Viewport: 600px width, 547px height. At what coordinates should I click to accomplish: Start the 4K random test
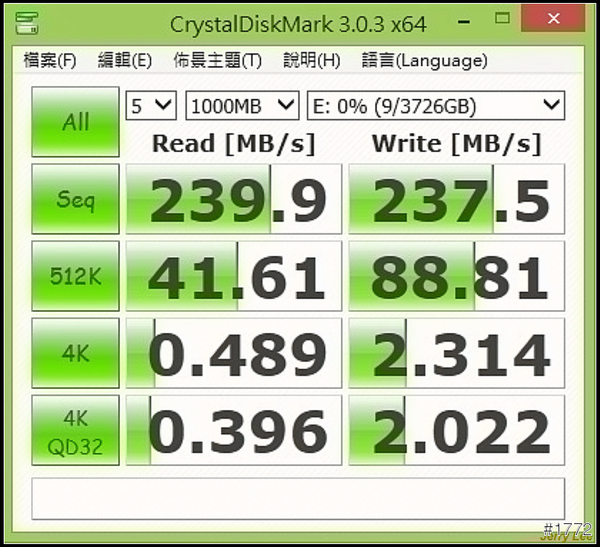point(75,353)
